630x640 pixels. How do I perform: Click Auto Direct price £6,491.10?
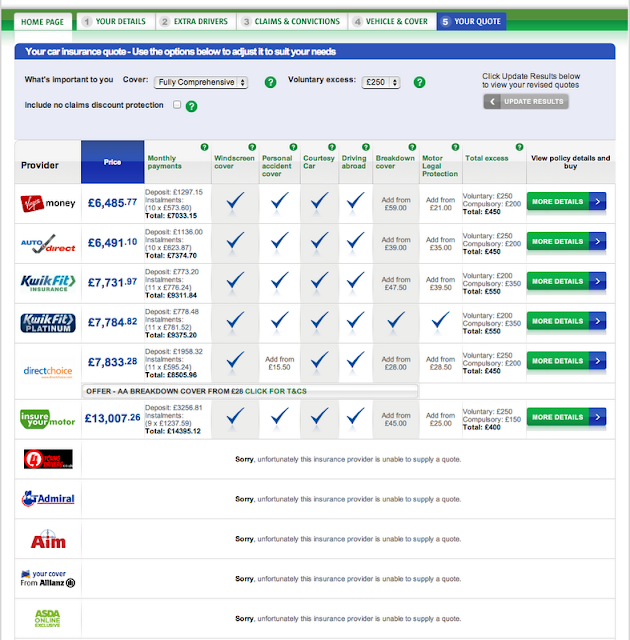pos(113,242)
